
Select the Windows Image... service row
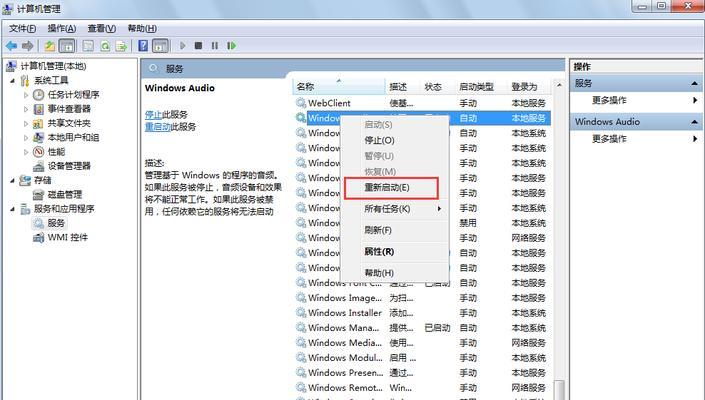pos(423,298)
